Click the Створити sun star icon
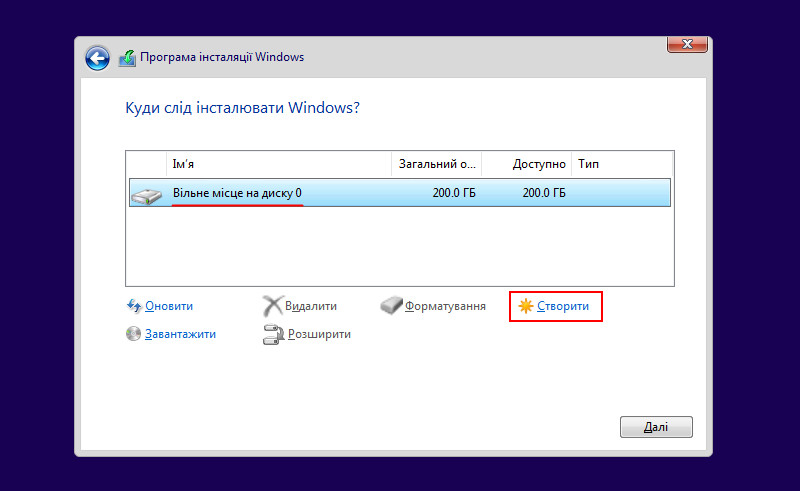The height and width of the screenshot is (491, 800). tap(526, 306)
